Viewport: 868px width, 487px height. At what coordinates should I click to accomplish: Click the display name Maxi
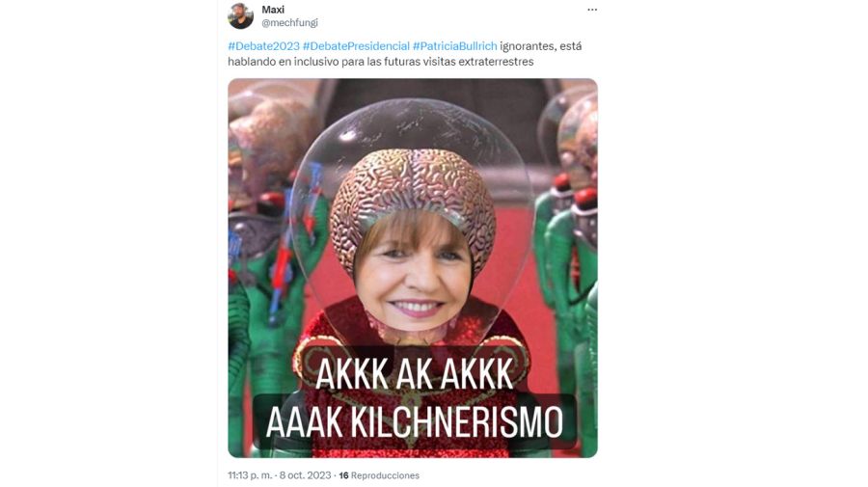(273, 10)
